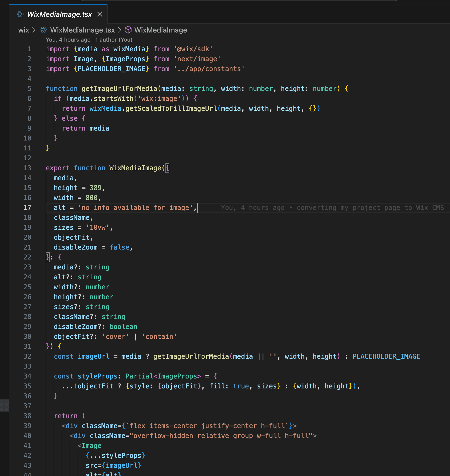Click line number 17 in the gutter

click(x=27, y=208)
